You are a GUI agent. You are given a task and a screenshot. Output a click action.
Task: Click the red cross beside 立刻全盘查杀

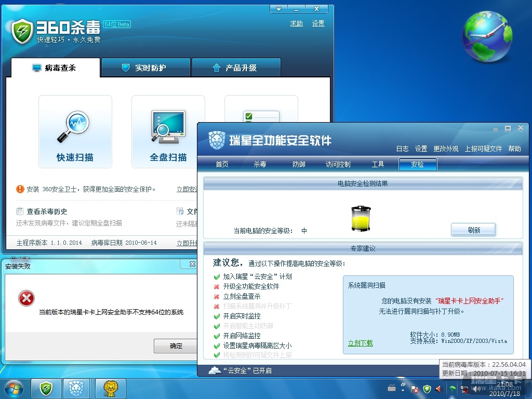pyautogui.click(x=217, y=297)
